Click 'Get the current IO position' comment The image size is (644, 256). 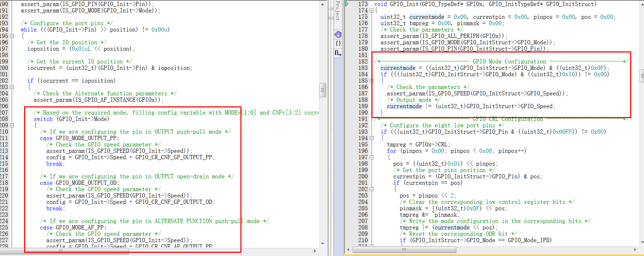pyautogui.click(x=80, y=62)
